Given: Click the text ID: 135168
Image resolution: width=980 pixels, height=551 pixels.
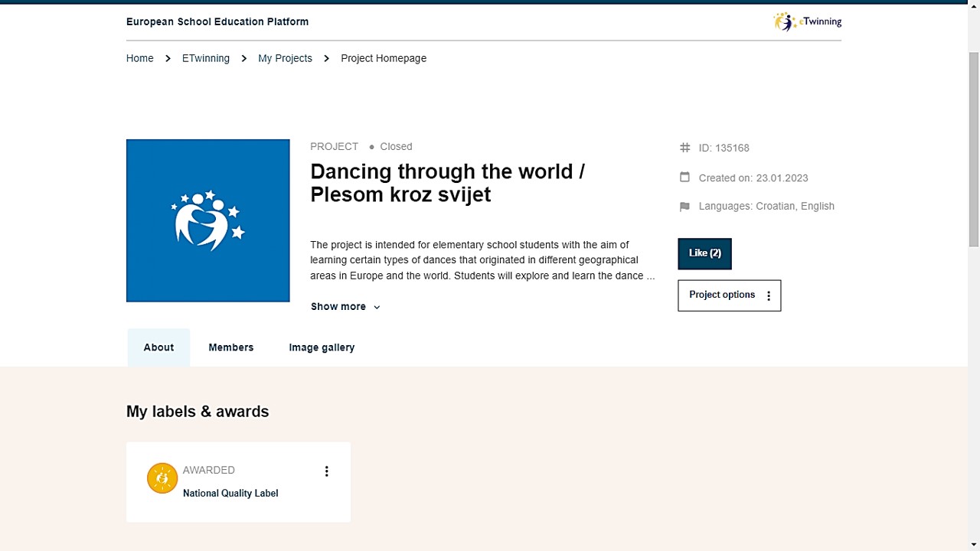Looking at the screenshot, I should pyautogui.click(x=724, y=148).
